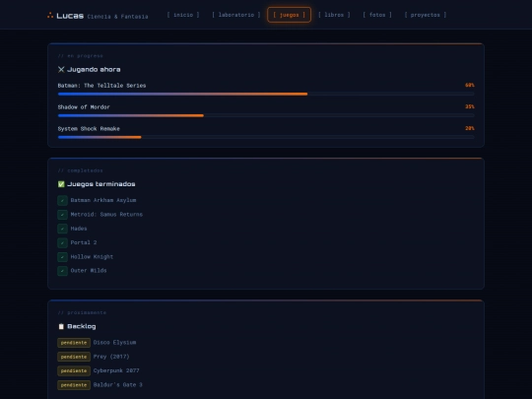Click pendiente badge next to Baldur's Gate 3
The height and width of the screenshot is (399, 532).
pyautogui.click(x=74, y=385)
